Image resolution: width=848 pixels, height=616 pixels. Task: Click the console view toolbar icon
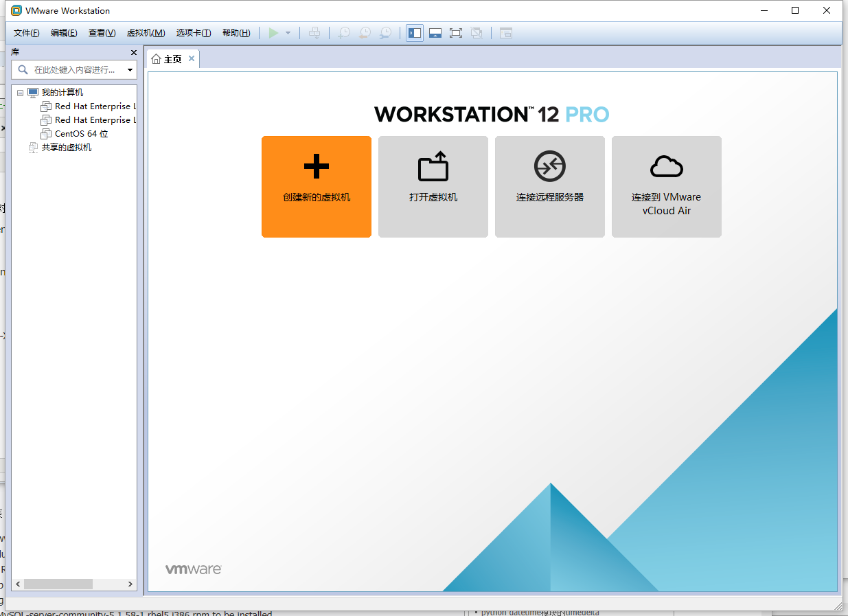pyautogui.click(x=506, y=33)
